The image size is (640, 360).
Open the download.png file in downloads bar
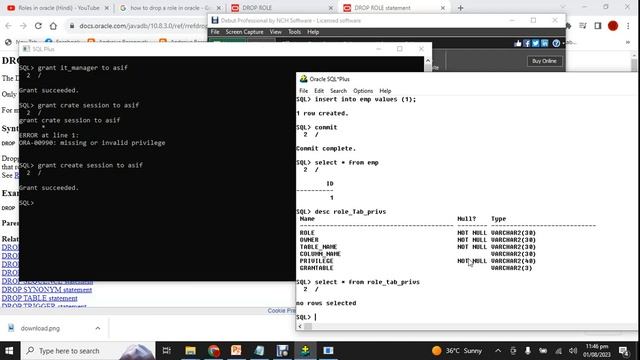pos(40,328)
